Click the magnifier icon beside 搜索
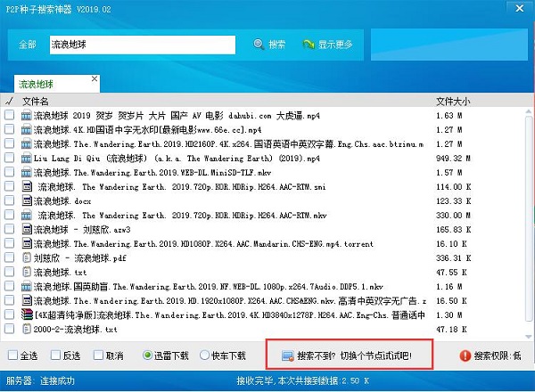Image resolution: width=535 pixels, height=392 pixels. coord(259,44)
